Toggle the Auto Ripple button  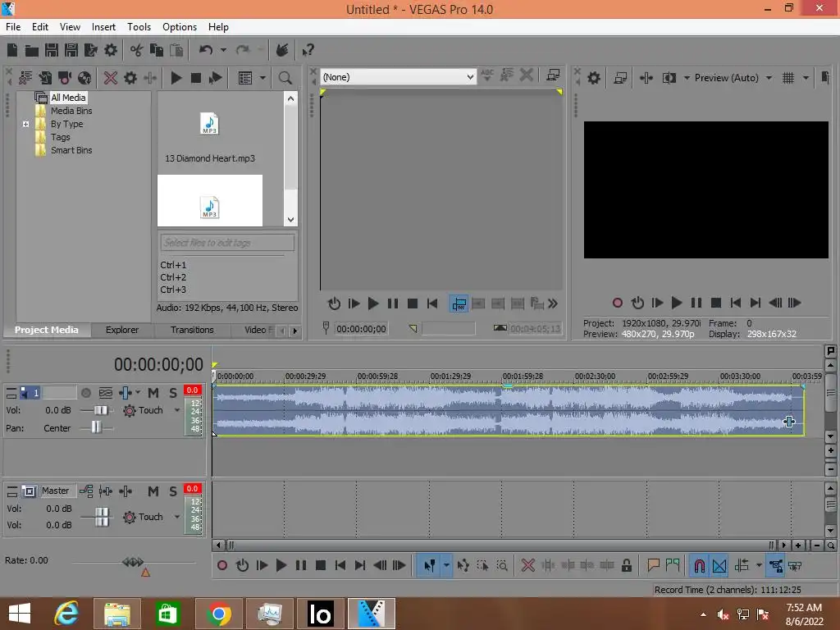742,565
